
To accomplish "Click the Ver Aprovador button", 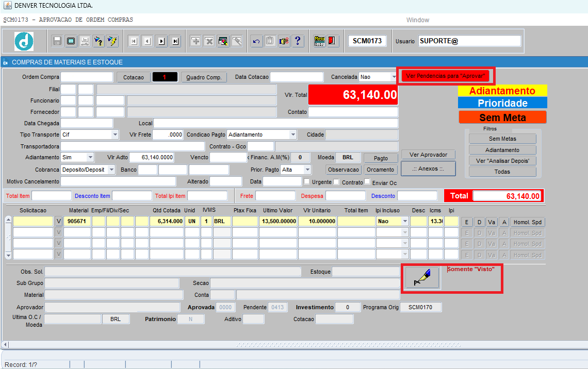I will tap(428, 155).
